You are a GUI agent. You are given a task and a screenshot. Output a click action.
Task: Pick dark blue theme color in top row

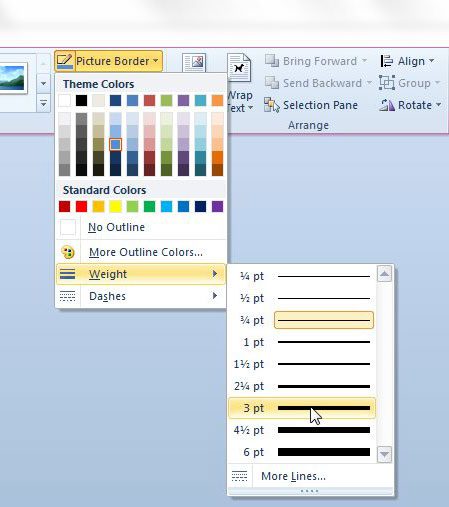[x=115, y=100]
